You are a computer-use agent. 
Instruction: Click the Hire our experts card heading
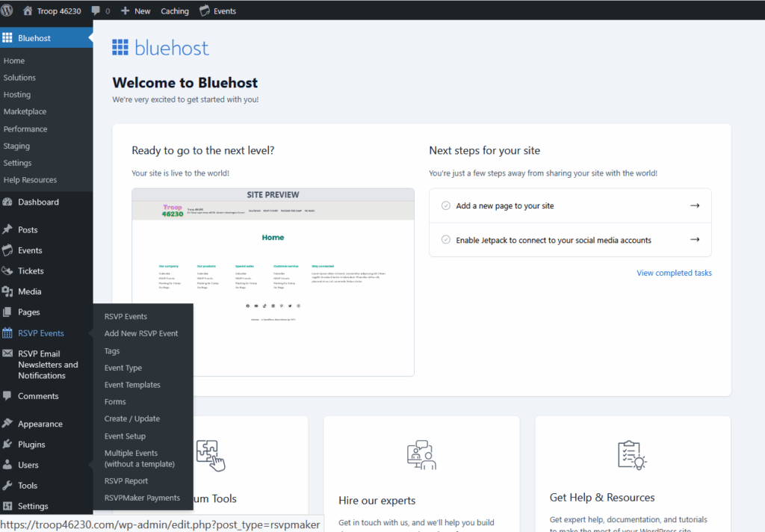(x=377, y=501)
